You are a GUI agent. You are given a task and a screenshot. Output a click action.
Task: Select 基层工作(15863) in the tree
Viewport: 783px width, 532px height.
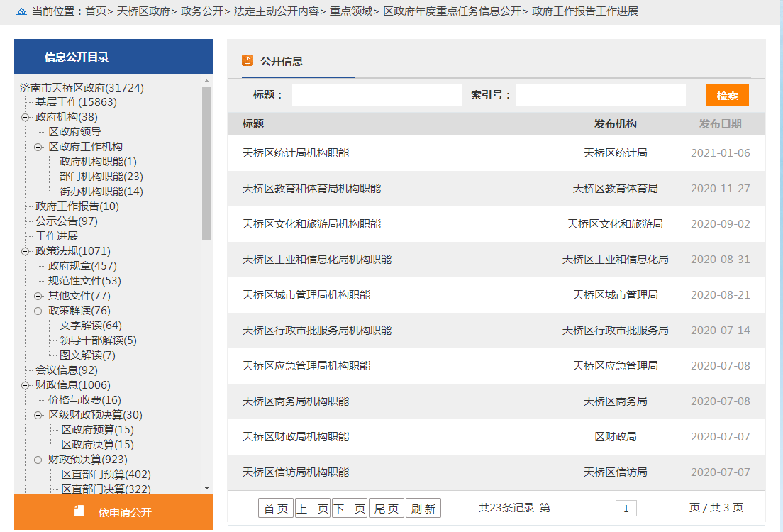(76, 102)
